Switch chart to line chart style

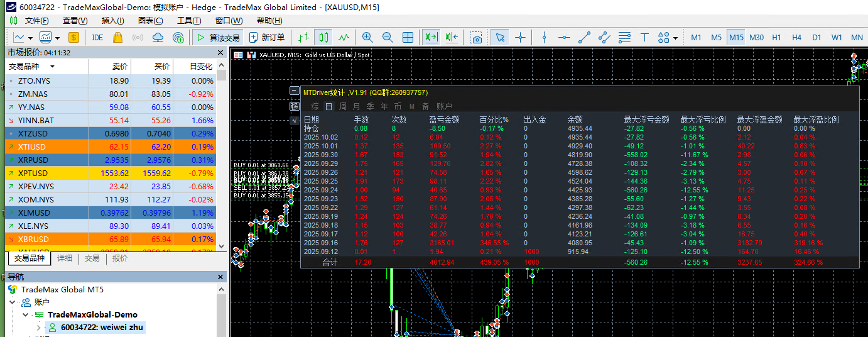[x=343, y=38]
